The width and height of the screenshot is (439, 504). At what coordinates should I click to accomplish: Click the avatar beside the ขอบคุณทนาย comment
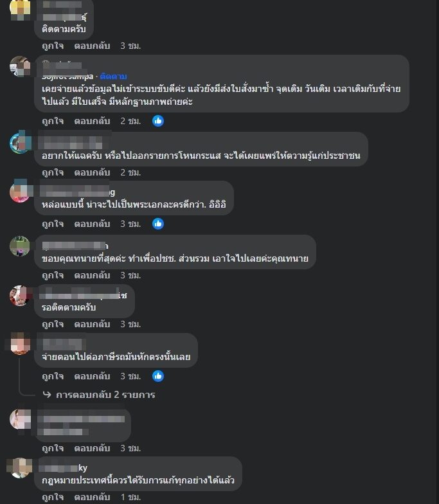point(21,246)
